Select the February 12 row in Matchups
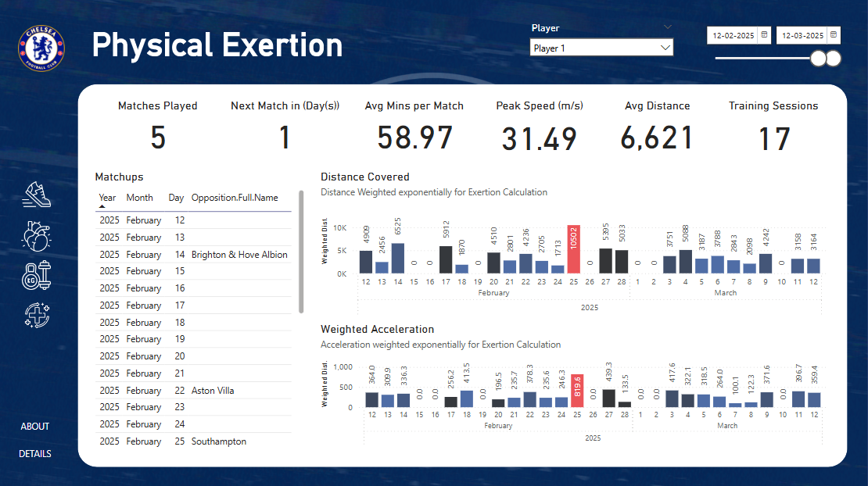Viewport: 868px width, 486px height. 193,220
